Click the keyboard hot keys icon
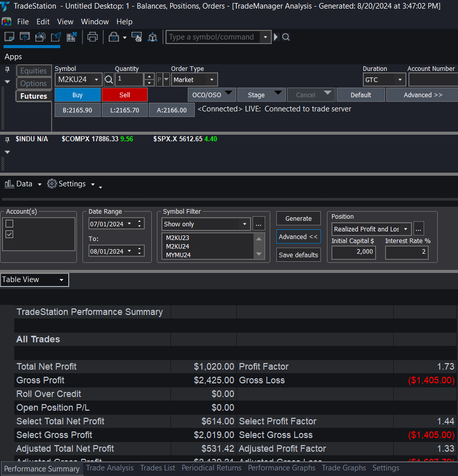Viewport: 458px width, 476px height. pyautogui.click(x=137, y=37)
